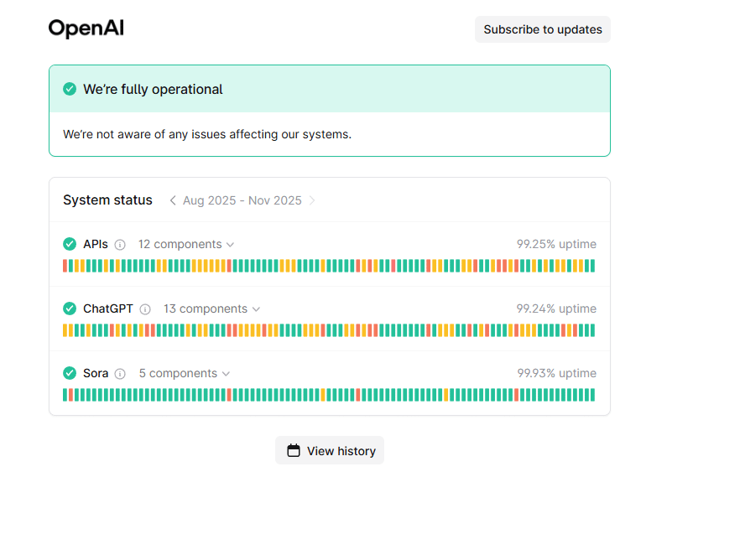Open View history

click(x=330, y=451)
